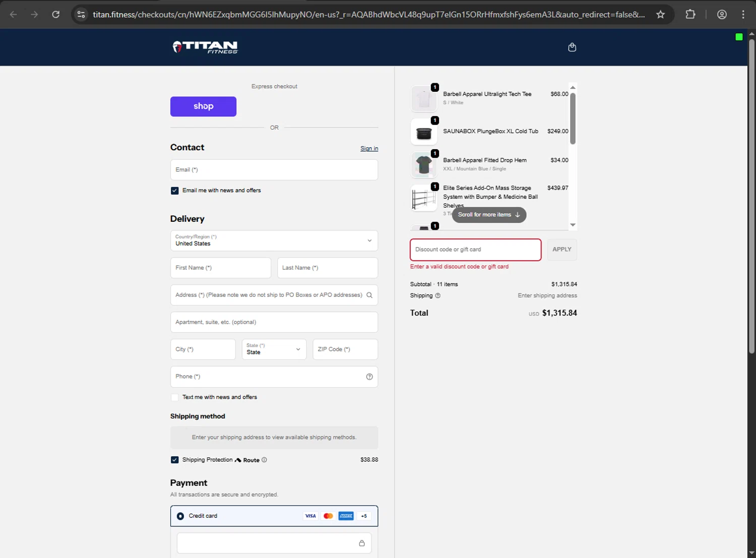The height and width of the screenshot is (558, 756).
Task: Click the Email input field
Action: tap(274, 170)
